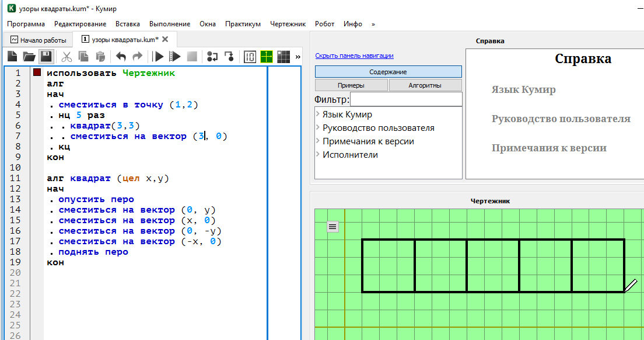The image size is (644, 340).
Task: Click into the Фильтр input field
Action: click(406, 99)
